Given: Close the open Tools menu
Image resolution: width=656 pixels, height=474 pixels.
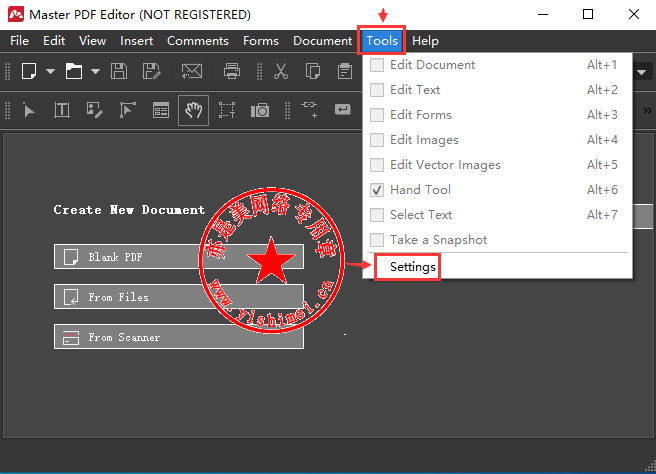Looking at the screenshot, I should [x=382, y=41].
